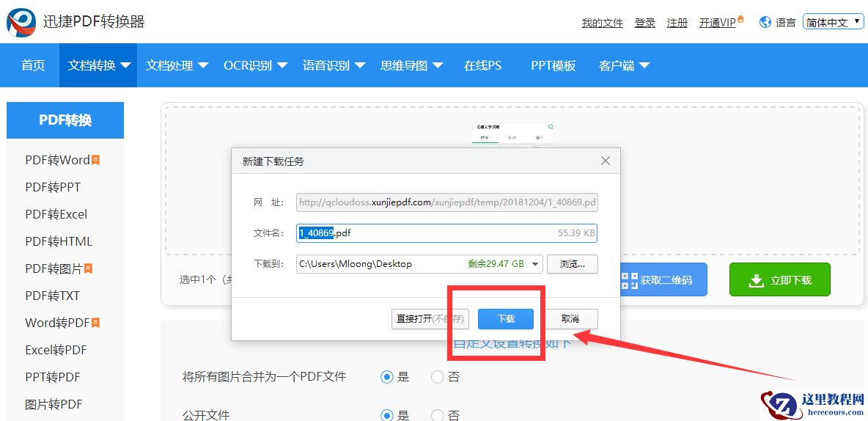The width and height of the screenshot is (868, 421).
Task: Go to 首页 in navigation bar
Action: pos(33,65)
